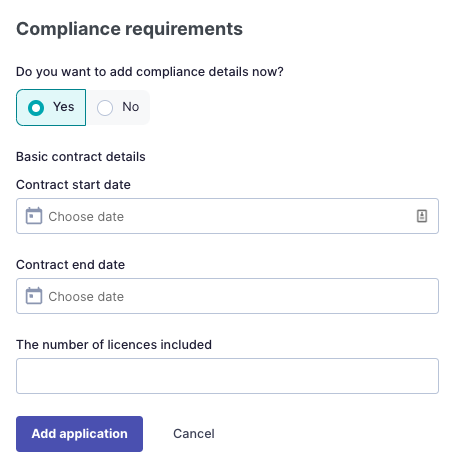
Task: Click 'The number of licences included' label
Action: coord(114,345)
